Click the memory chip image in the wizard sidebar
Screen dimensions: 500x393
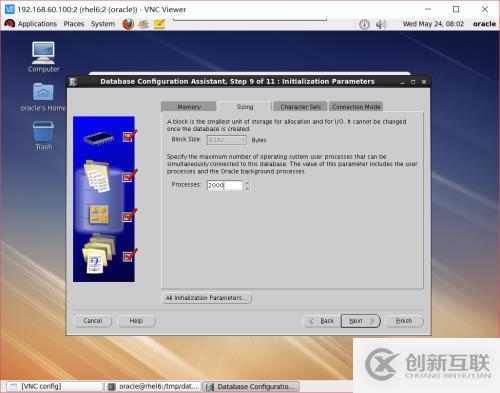pyautogui.click(x=98, y=138)
